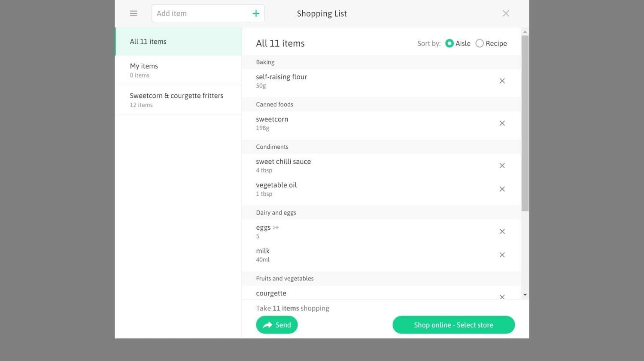Image resolution: width=644 pixels, height=361 pixels.
Task: Click the merged-item arrow icon beside eggs
Action: point(276,228)
